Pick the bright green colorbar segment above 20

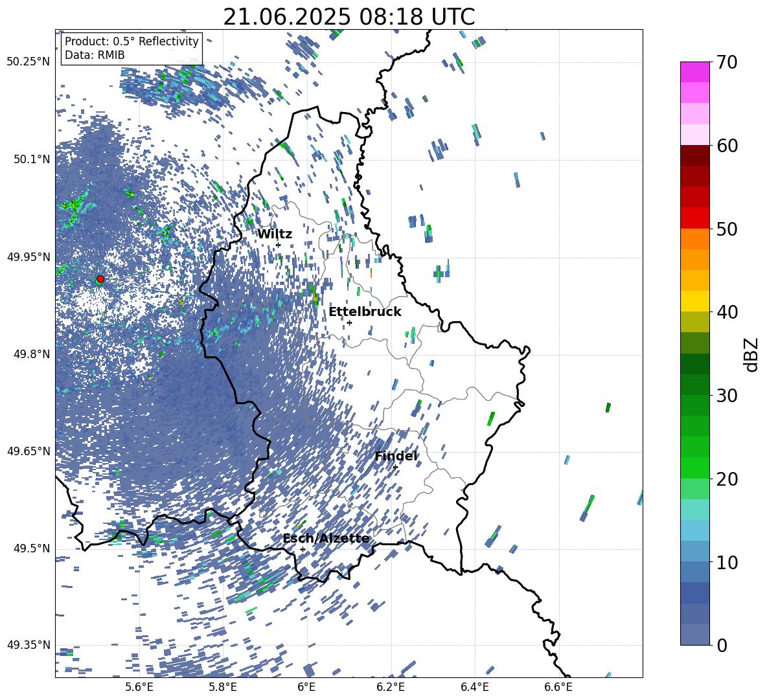tap(694, 468)
